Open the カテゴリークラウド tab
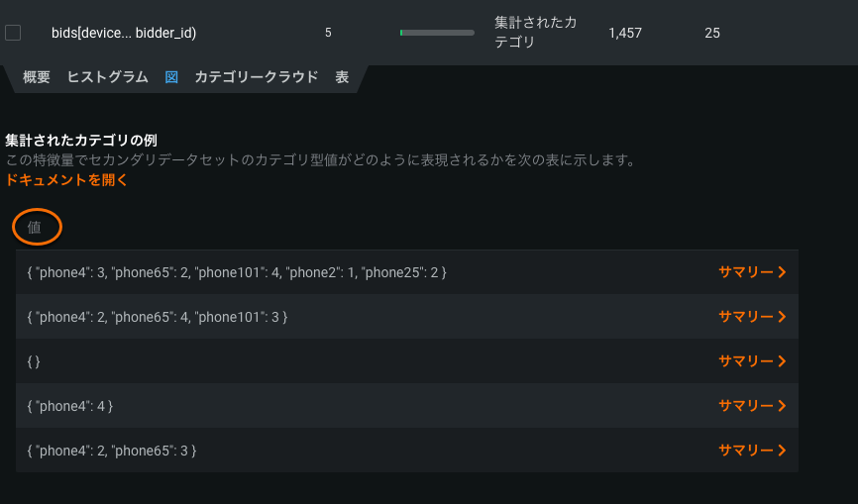Image resolution: width=858 pixels, height=504 pixels. 256,77
